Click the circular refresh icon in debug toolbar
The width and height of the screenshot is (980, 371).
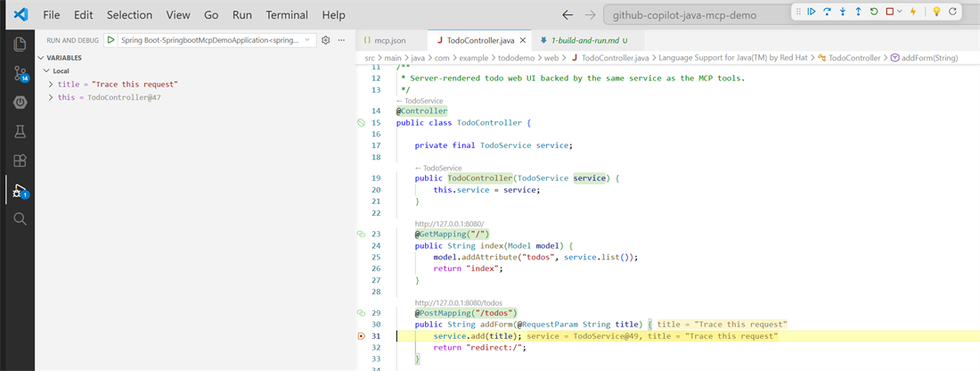[x=952, y=12]
